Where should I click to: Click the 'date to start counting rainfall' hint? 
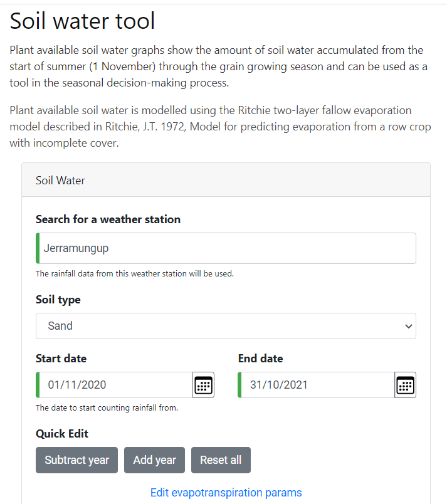pyautogui.click(x=107, y=408)
